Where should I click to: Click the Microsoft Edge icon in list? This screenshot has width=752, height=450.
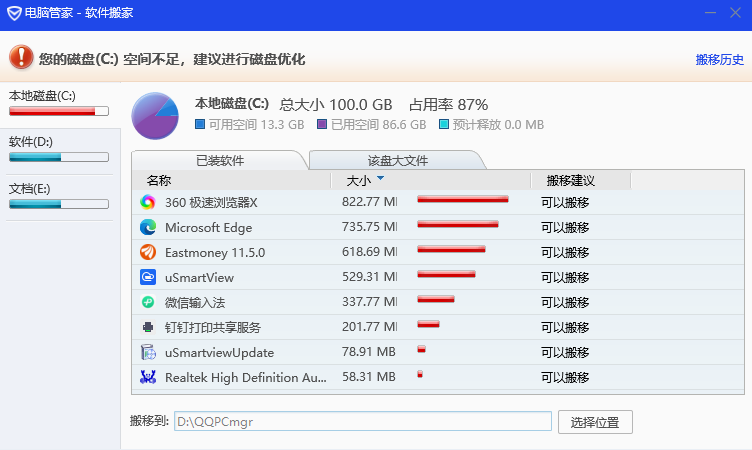coord(148,227)
